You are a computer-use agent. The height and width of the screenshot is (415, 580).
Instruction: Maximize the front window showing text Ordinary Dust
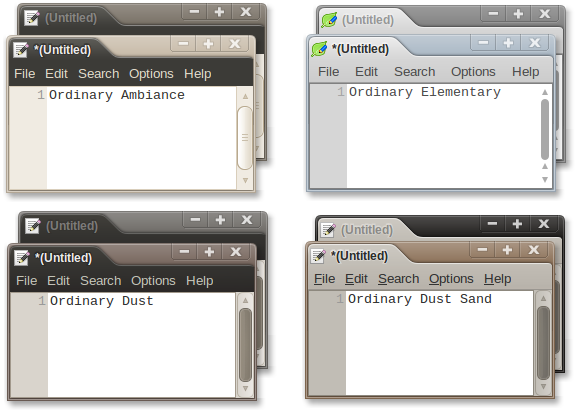pos(209,252)
